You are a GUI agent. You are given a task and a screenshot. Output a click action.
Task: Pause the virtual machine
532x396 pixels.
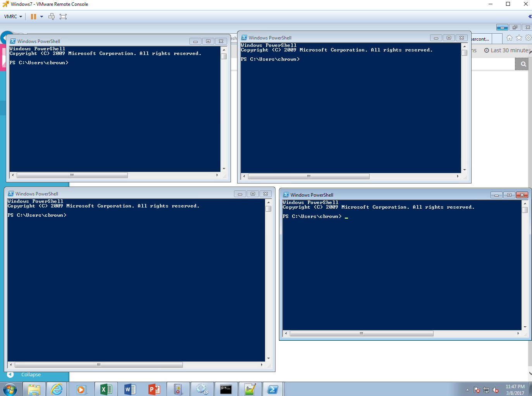coord(34,17)
